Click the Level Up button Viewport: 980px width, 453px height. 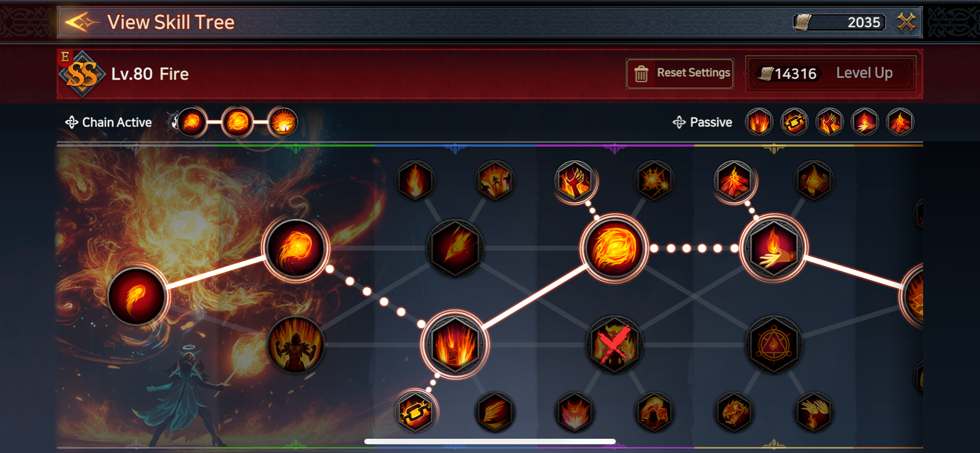(831, 73)
